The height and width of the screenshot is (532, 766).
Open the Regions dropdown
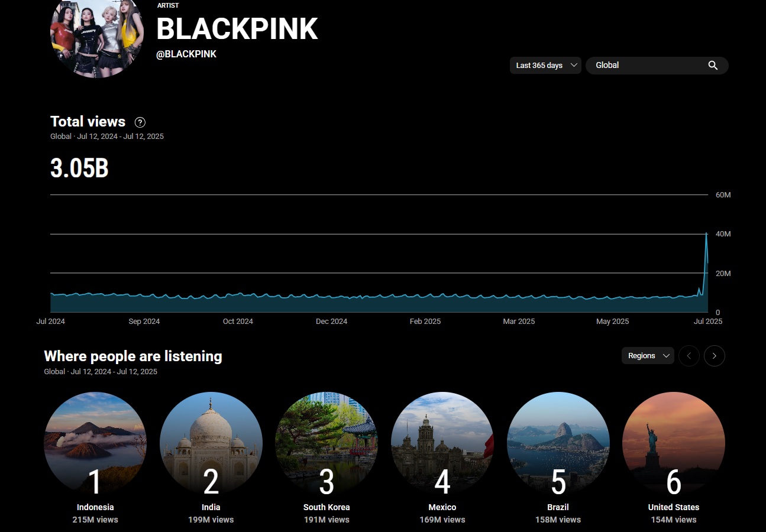[648, 356]
